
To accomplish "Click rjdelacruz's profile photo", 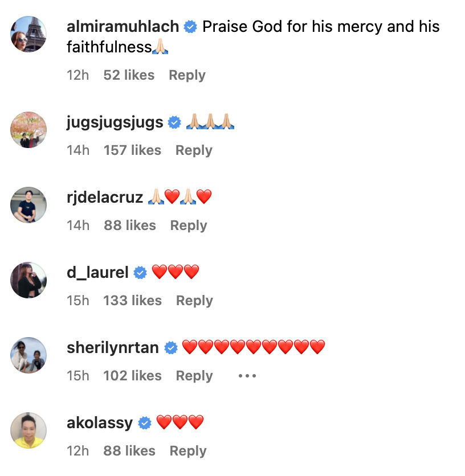I will [28, 204].
